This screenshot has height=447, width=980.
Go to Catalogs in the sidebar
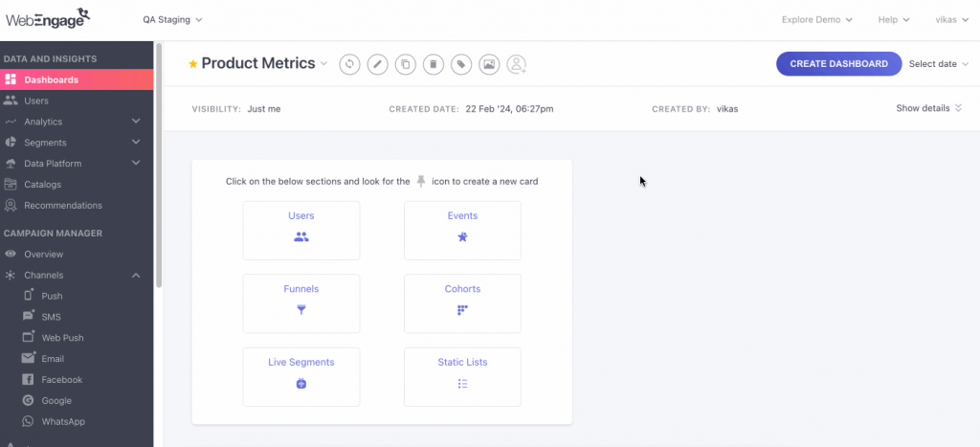pyautogui.click(x=42, y=185)
